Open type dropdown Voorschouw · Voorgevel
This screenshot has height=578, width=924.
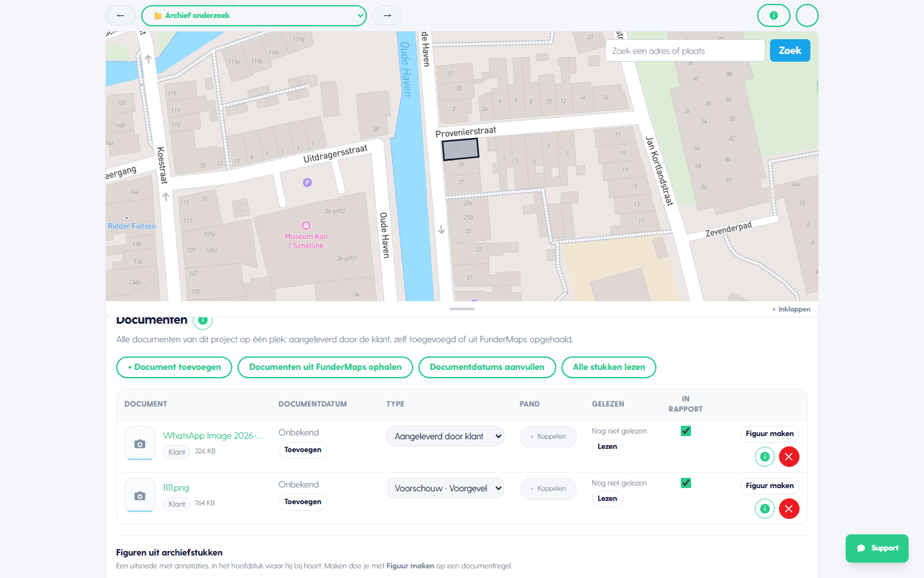point(445,488)
